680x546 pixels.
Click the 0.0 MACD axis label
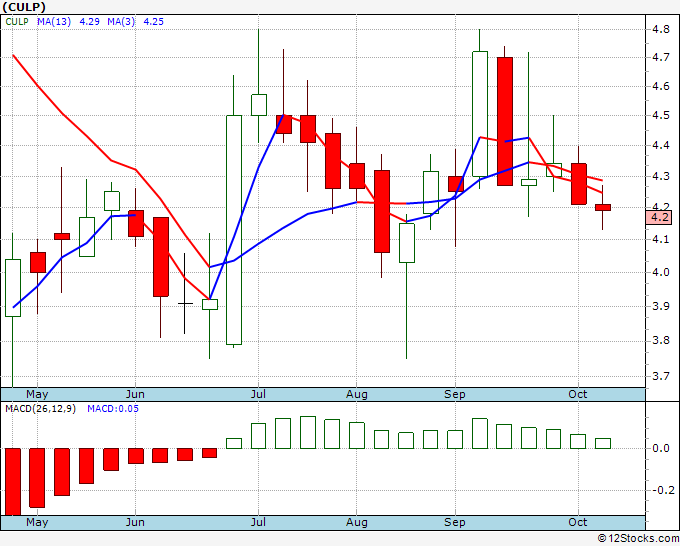click(661, 448)
